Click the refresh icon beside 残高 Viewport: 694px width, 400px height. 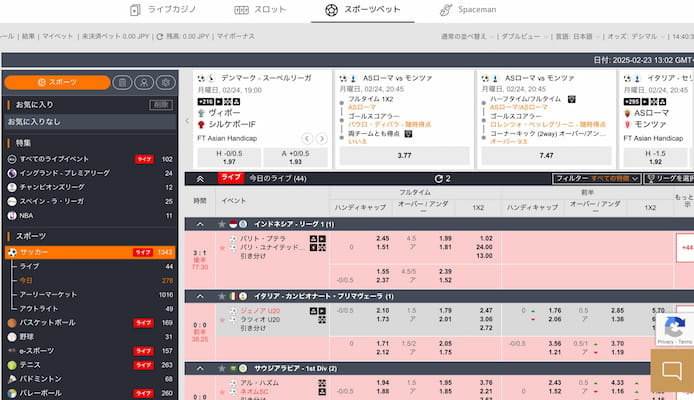(x=160, y=36)
